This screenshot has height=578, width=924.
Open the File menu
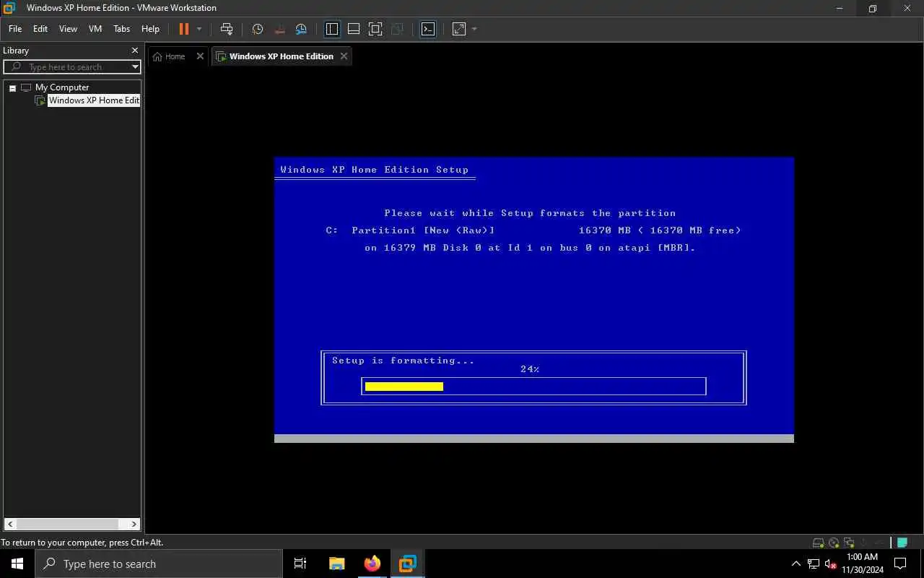(x=15, y=29)
